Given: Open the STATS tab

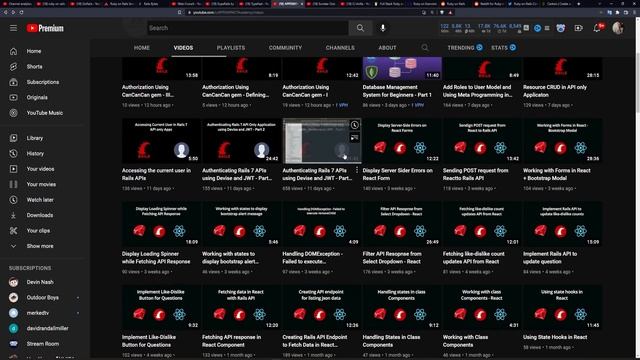Looking at the screenshot, I should click(x=503, y=48).
